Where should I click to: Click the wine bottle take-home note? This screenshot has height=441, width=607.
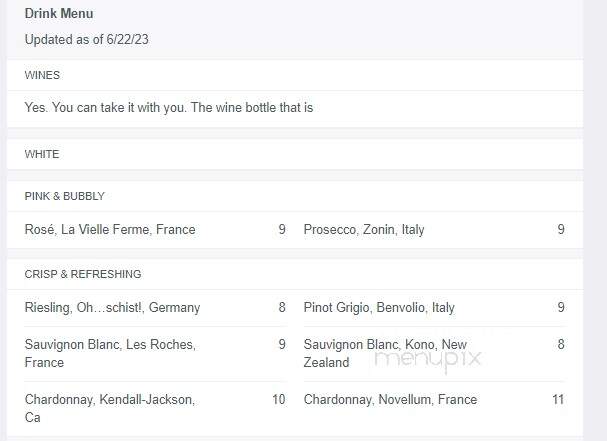(169, 108)
